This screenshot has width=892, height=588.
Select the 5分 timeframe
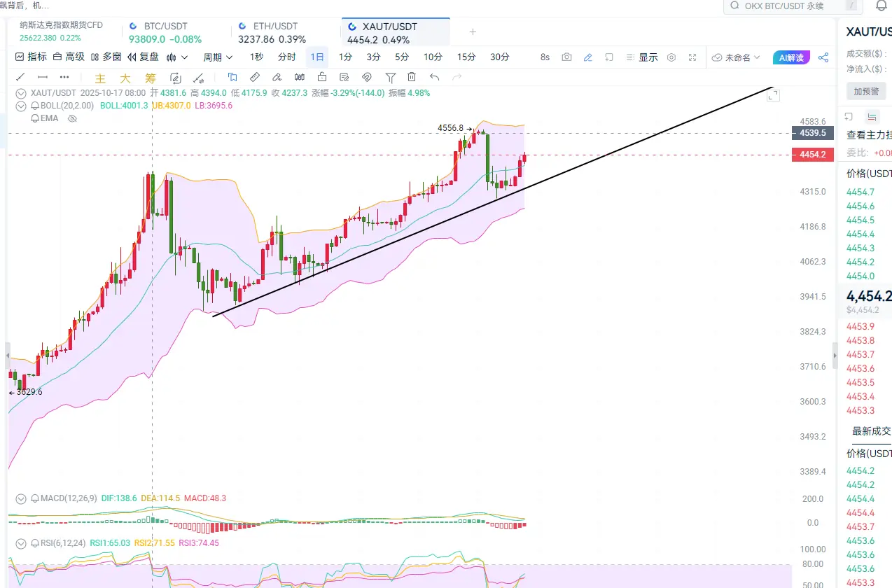[x=402, y=57]
